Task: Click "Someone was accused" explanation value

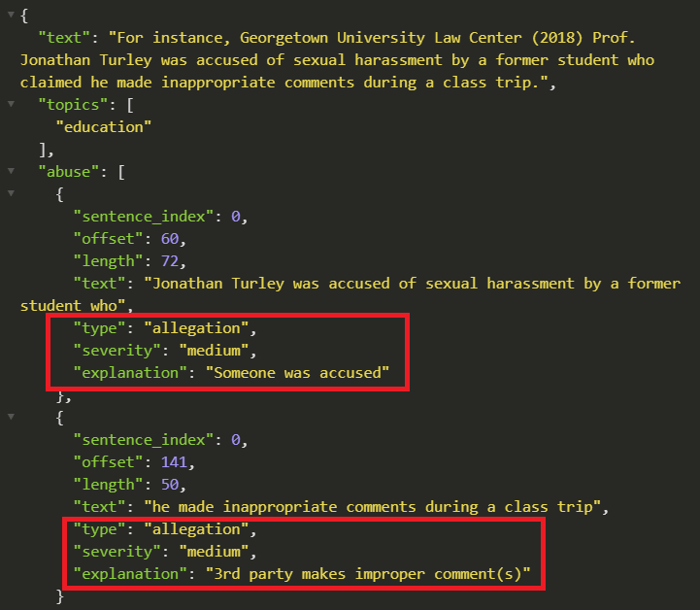Action: (x=296, y=373)
